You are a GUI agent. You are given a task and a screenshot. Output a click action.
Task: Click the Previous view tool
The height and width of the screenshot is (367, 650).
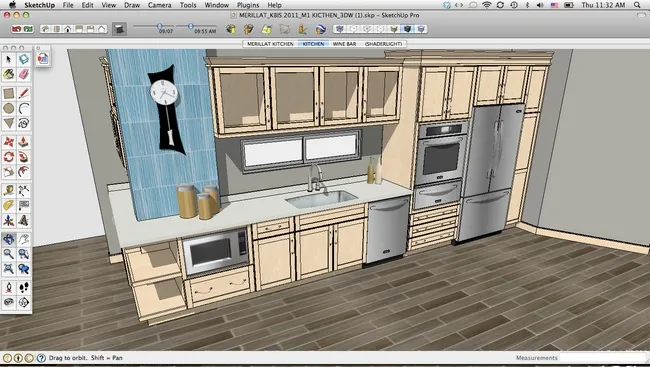pyautogui.click(x=24, y=269)
